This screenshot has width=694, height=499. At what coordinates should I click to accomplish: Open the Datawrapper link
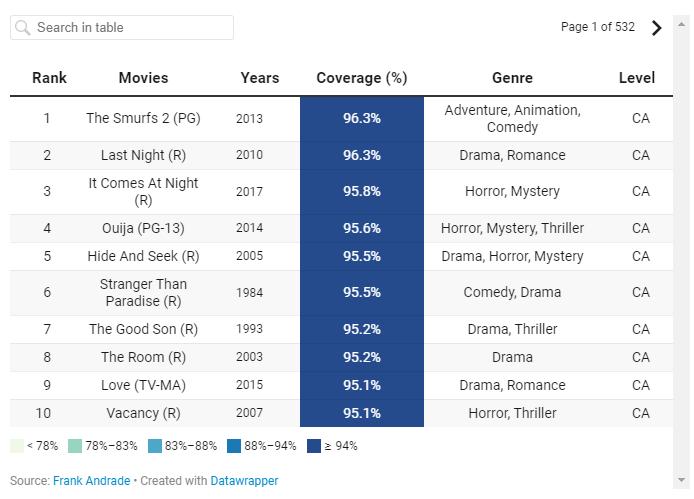244,481
